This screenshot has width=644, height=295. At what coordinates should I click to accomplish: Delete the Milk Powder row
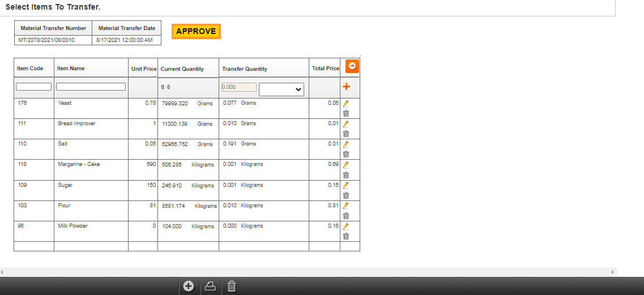point(346,236)
